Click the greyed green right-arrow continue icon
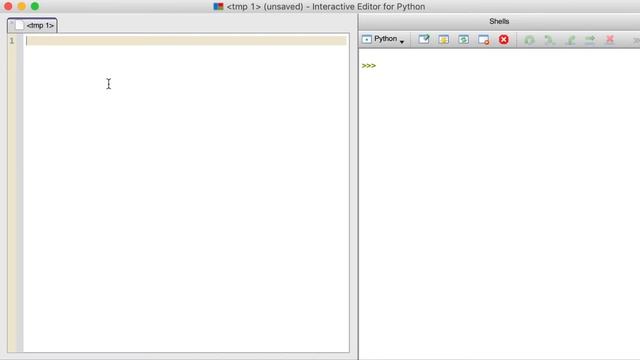The height and width of the screenshot is (360, 640). coord(590,40)
